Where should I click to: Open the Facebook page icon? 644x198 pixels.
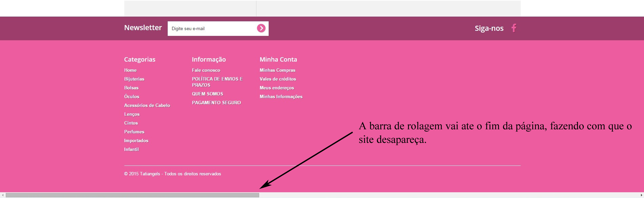(514, 28)
